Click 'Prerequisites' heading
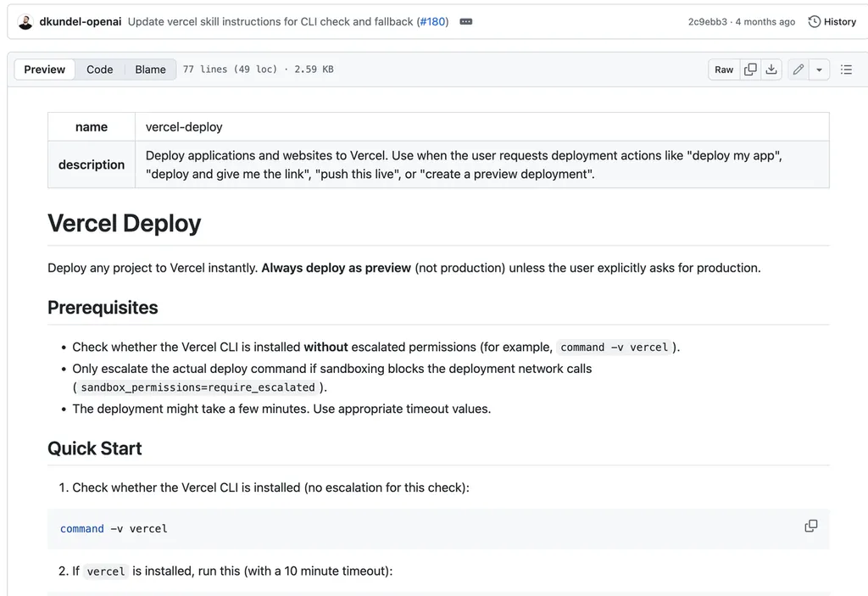The height and width of the screenshot is (596, 868). (x=103, y=308)
